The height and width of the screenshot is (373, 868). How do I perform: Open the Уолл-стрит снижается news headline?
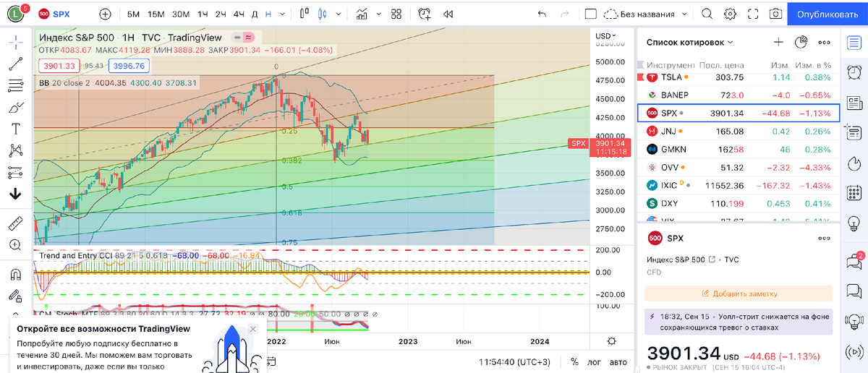click(739, 322)
